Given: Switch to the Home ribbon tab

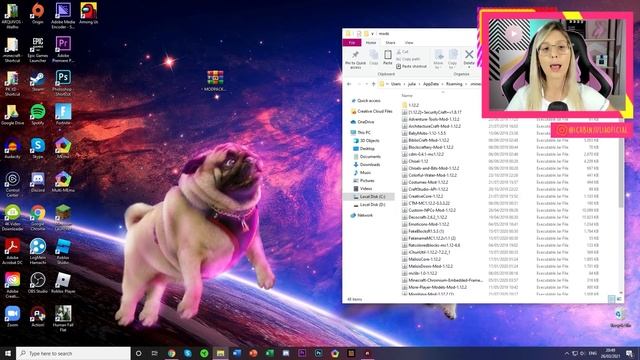Looking at the screenshot, I should [371, 42].
